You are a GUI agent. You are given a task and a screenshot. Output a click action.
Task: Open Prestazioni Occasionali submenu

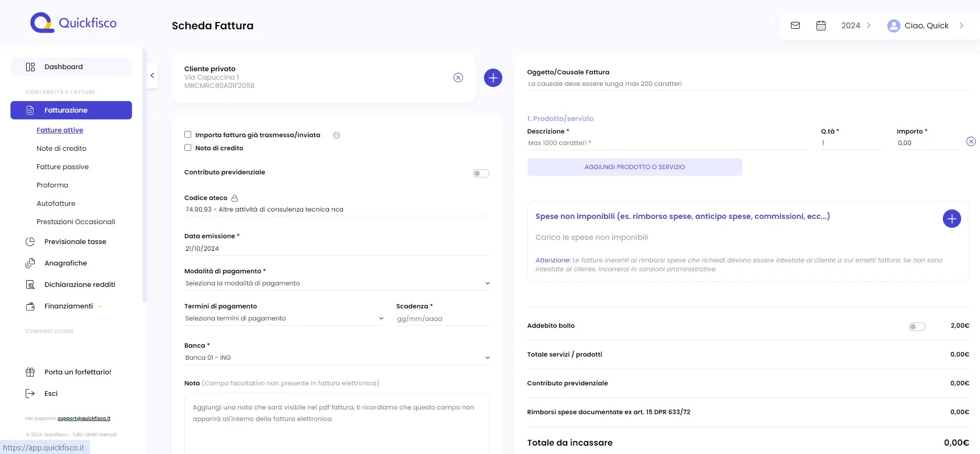click(76, 222)
